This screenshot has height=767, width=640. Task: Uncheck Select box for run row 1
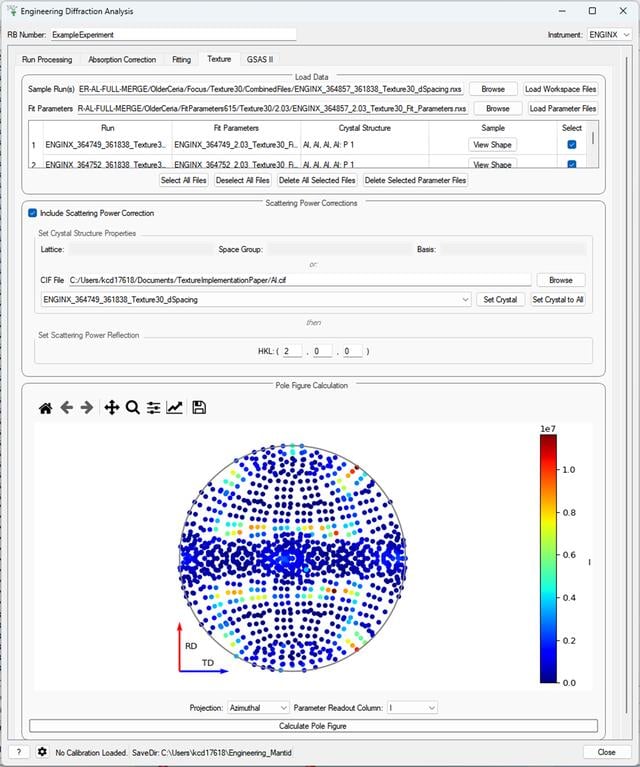click(571, 145)
